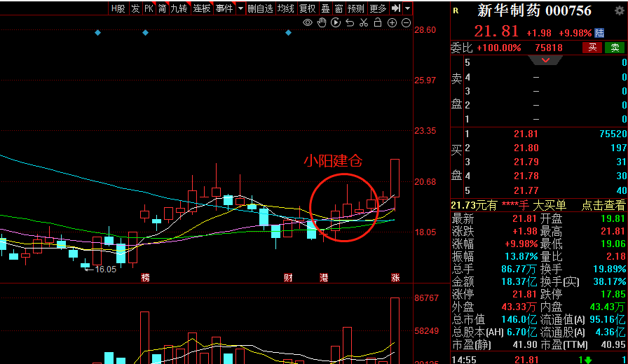Click buy level 3 price 21.79
Screen dimensions: 628x364
pyautogui.click(x=526, y=162)
